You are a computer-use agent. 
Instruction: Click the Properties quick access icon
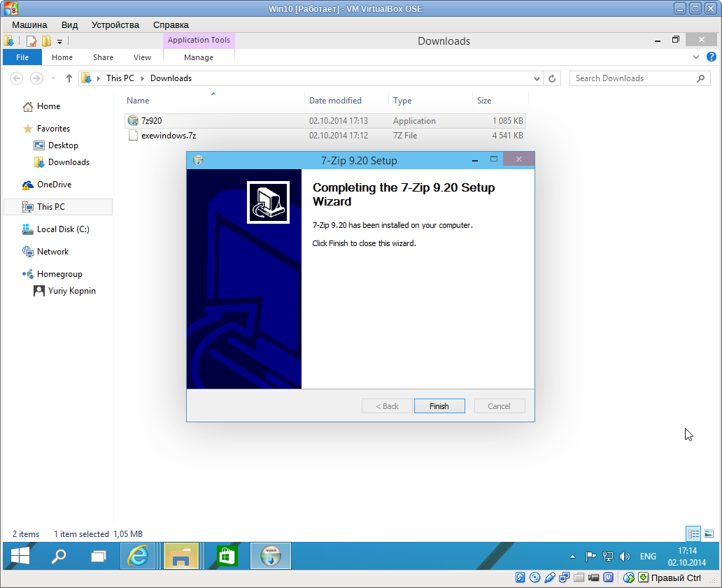(31, 41)
